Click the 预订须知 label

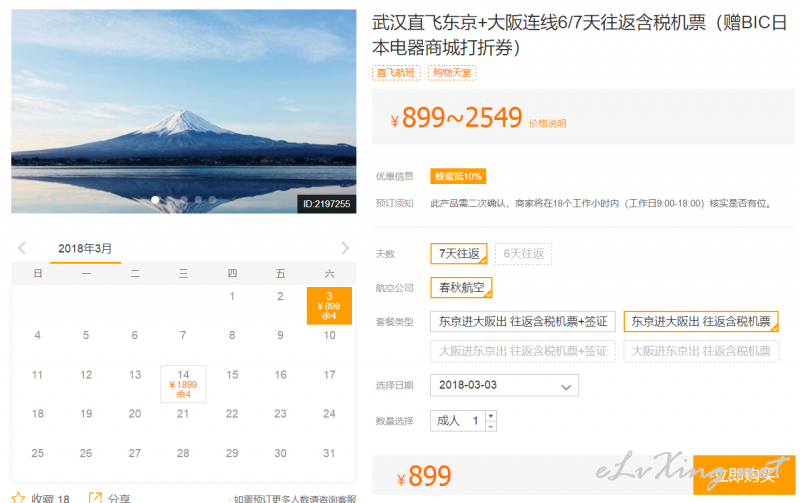coord(394,204)
